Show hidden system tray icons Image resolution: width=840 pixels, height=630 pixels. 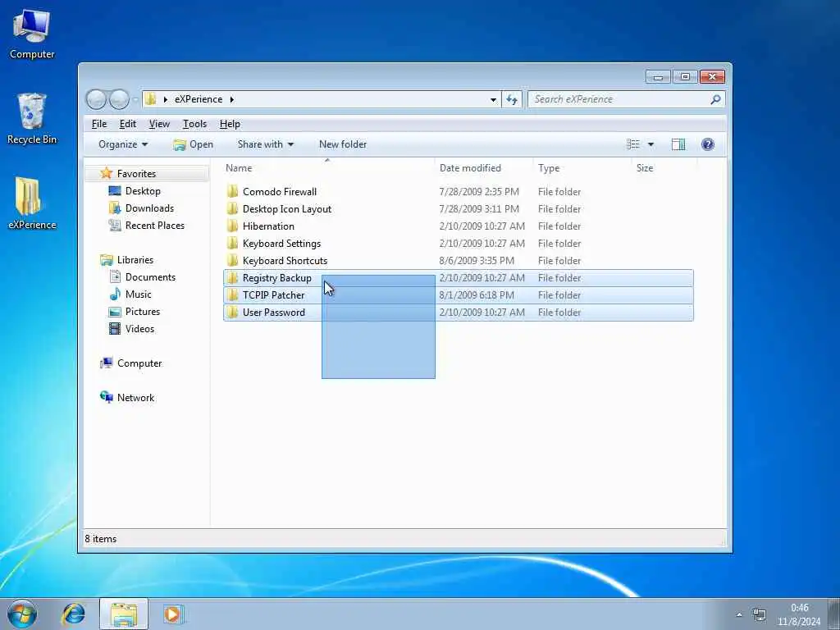[x=739, y=615]
